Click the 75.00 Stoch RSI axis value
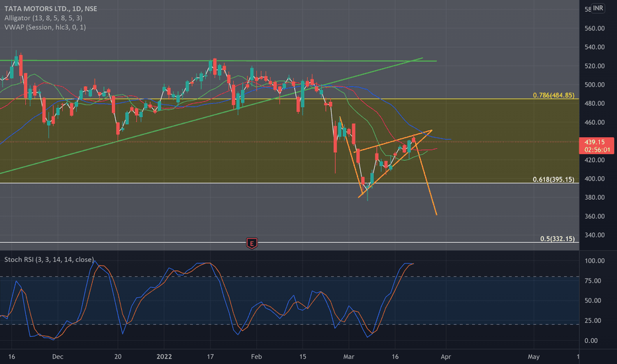This screenshot has width=617, height=364. [593, 281]
